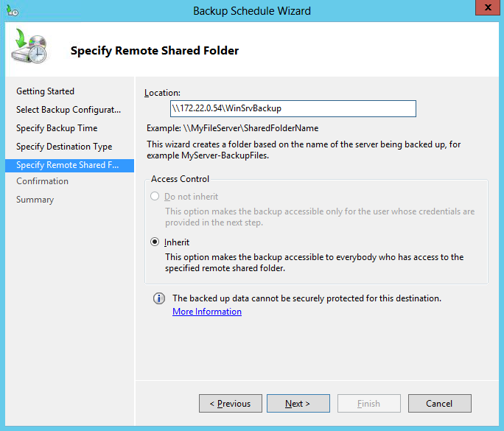Click the greyed-out Finish button
This screenshot has height=431, width=504.
pyautogui.click(x=369, y=404)
